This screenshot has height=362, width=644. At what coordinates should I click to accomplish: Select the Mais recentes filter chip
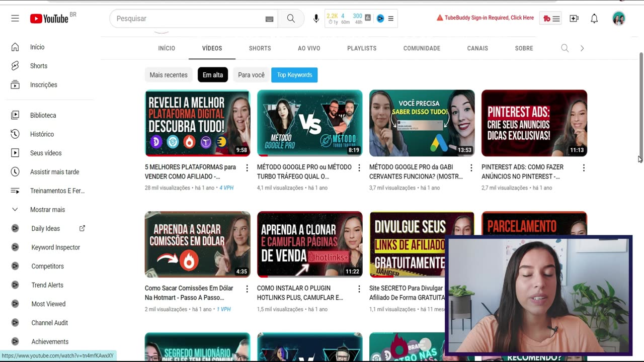169,75
